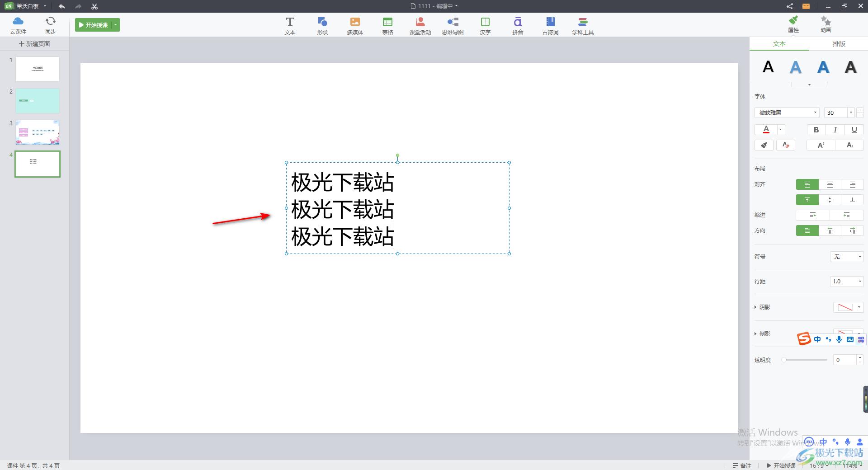Select slide 2 thumbnail
This screenshot has width=868, height=470.
tap(38, 101)
